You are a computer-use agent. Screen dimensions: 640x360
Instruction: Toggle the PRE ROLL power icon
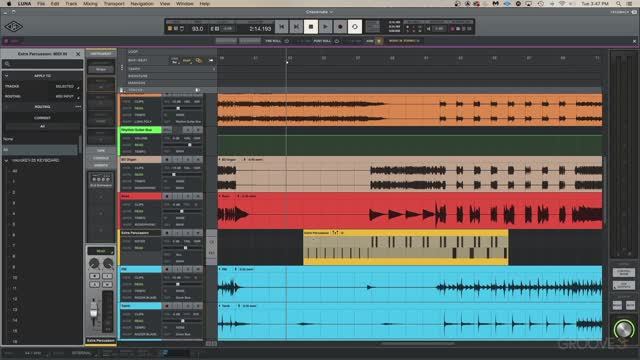coord(287,41)
